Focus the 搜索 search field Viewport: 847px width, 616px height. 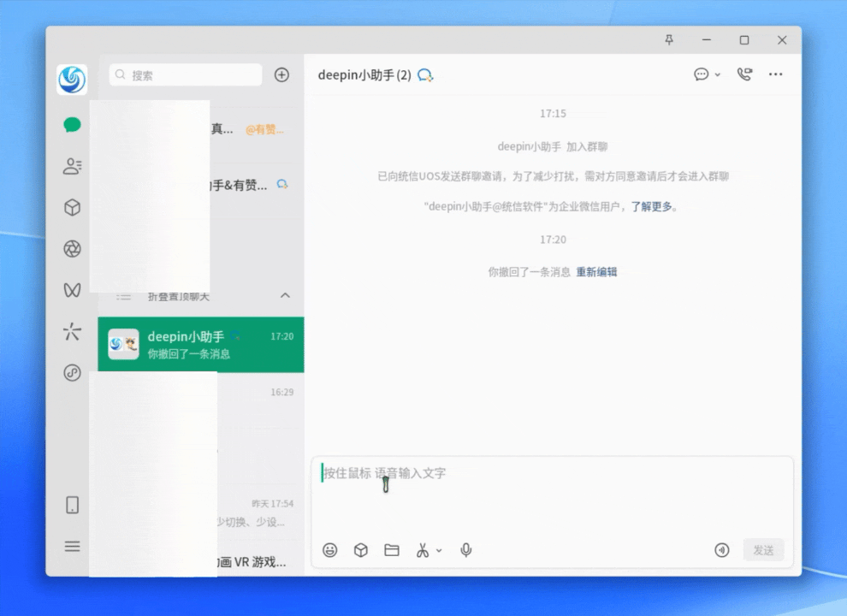pyautogui.click(x=186, y=74)
